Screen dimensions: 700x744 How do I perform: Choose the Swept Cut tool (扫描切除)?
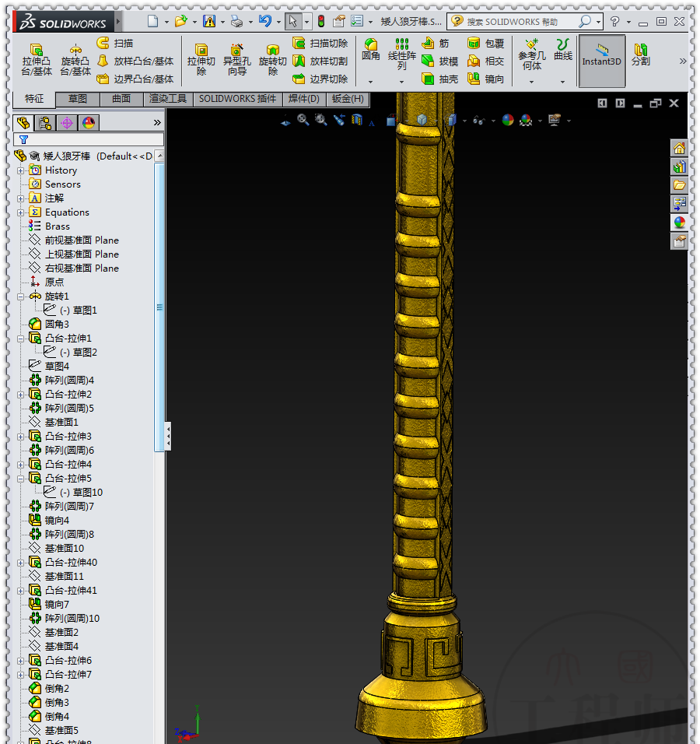click(x=320, y=43)
